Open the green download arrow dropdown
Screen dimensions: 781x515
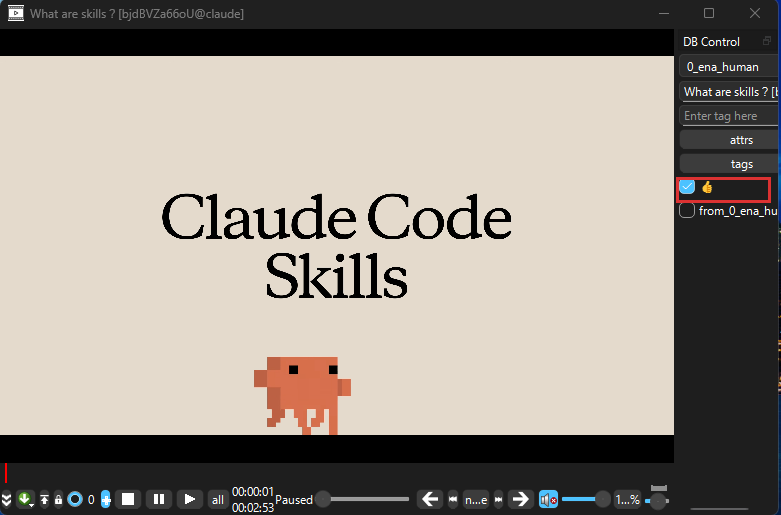coord(25,499)
